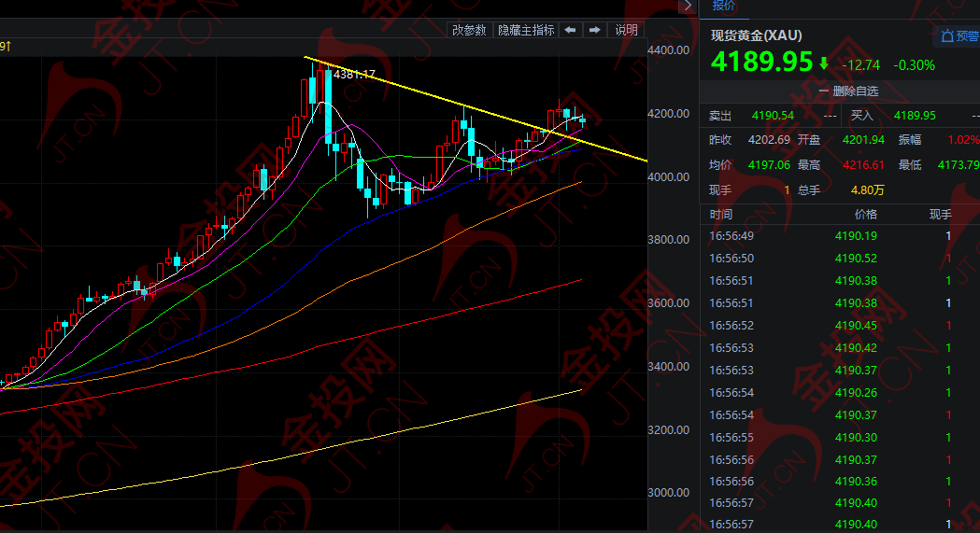This screenshot has width=980, height=533.
Task: Select the yellow descending trendline on chart
Action: [486, 112]
